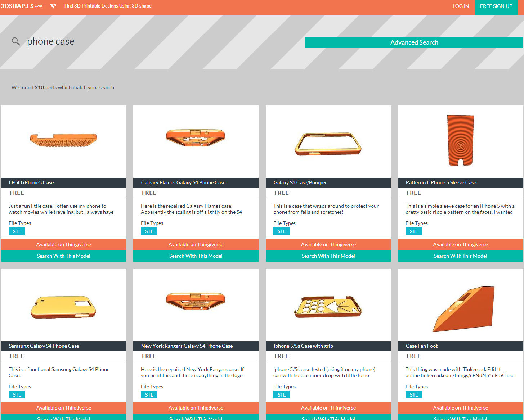Click 'We found 218 parts' result text
This screenshot has height=420, width=524.
[63, 87]
